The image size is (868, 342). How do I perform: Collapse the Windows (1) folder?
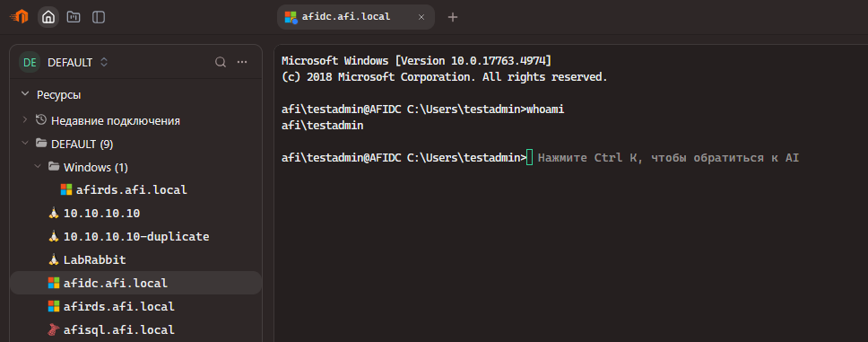click(37, 167)
